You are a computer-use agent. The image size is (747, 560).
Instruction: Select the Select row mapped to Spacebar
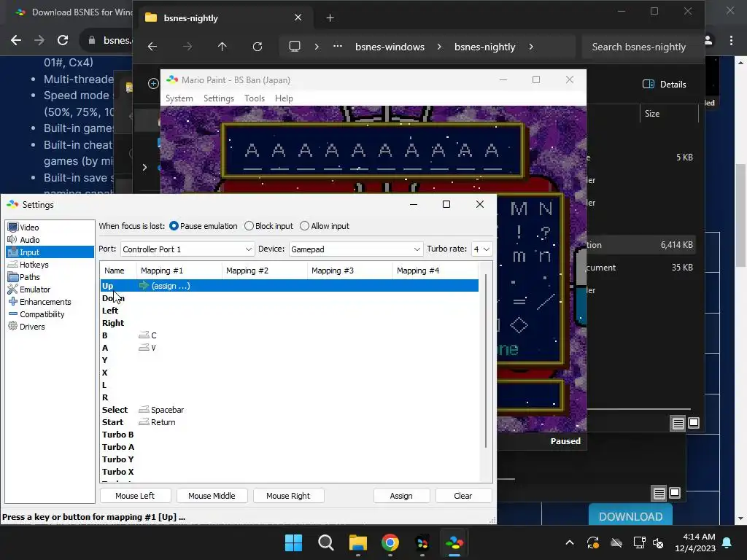tap(289, 410)
